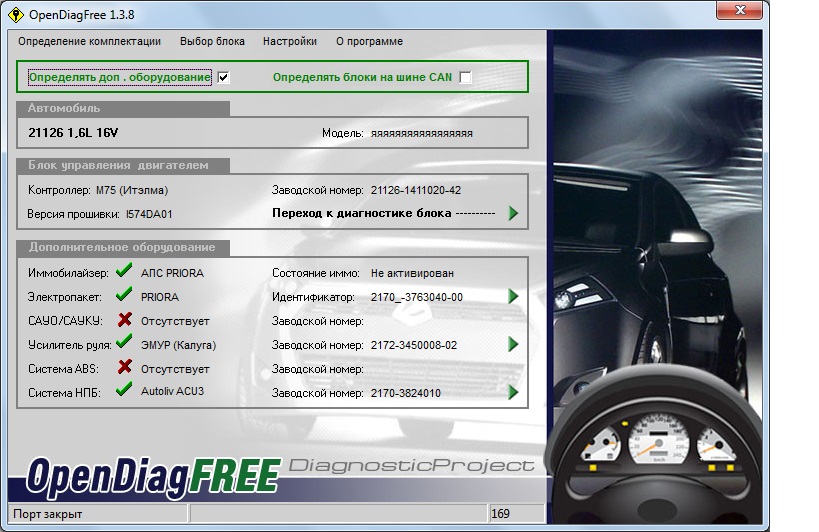Click red cross next to САУО/САУКУ
The image size is (819, 532).
pos(124,319)
